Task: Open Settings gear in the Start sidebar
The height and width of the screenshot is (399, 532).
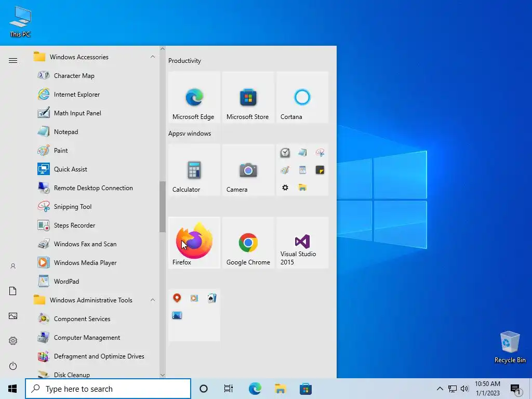Action: pos(13,341)
